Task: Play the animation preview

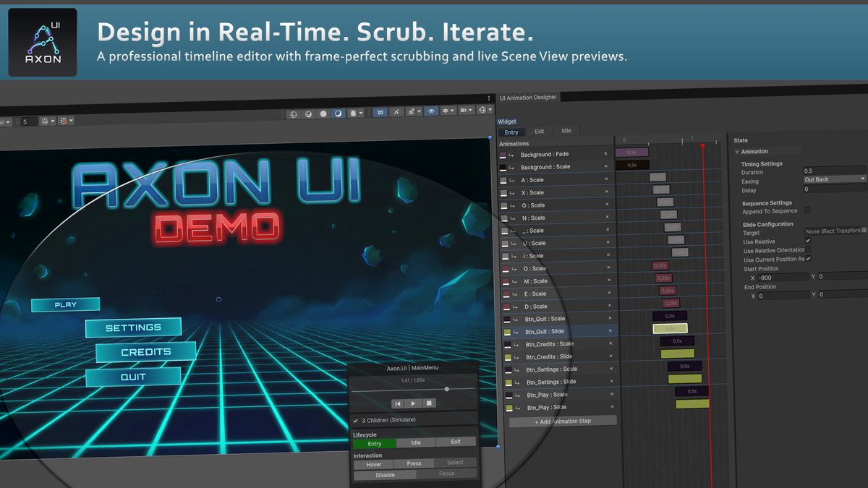Action: [413, 403]
